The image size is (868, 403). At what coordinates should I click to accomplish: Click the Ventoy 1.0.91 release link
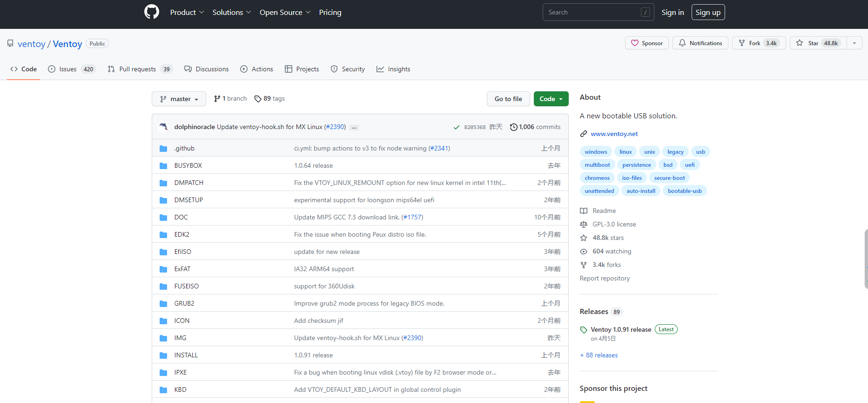point(621,330)
